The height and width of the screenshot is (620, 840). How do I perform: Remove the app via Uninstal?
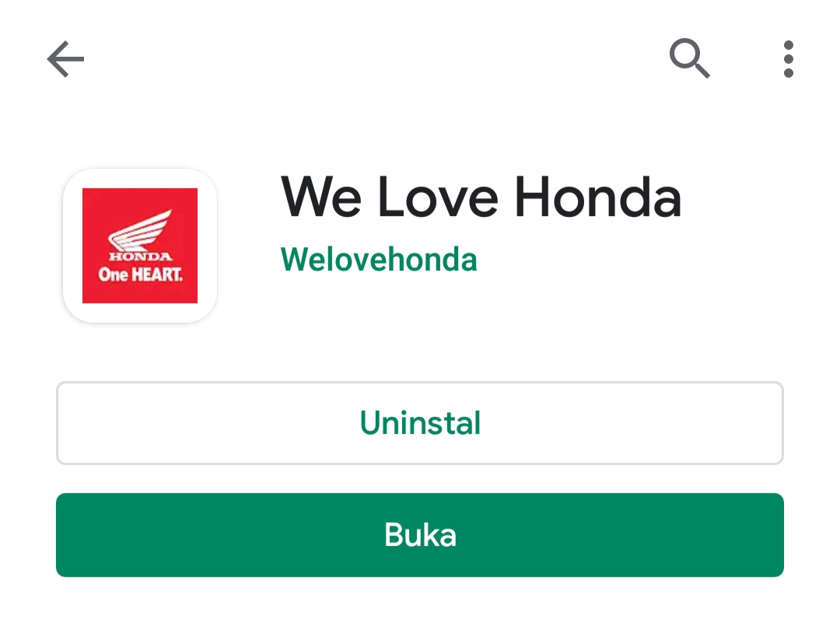420,423
